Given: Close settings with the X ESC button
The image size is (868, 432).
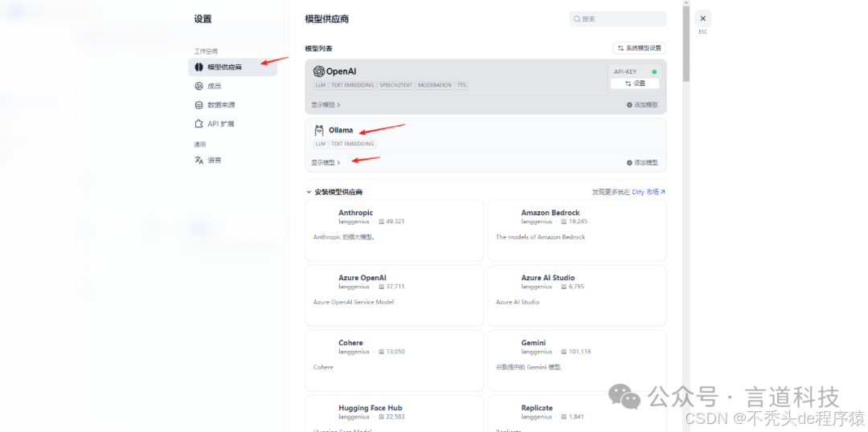Looking at the screenshot, I should [x=703, y=18].
